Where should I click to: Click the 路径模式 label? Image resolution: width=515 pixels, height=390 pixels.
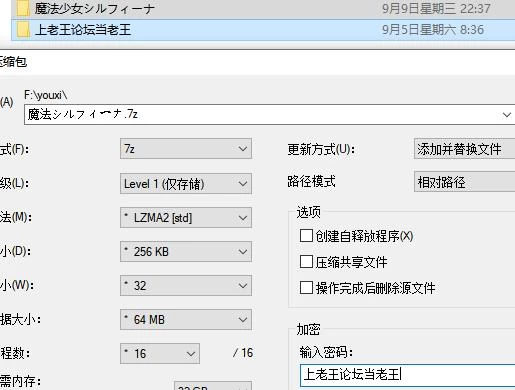tap(311, 182)
